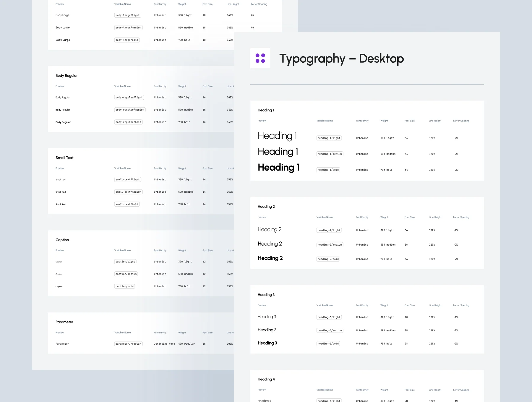The image size is (532, 402).
Task: Pick the caption/bold variable chip
Action: click(124, 287)
